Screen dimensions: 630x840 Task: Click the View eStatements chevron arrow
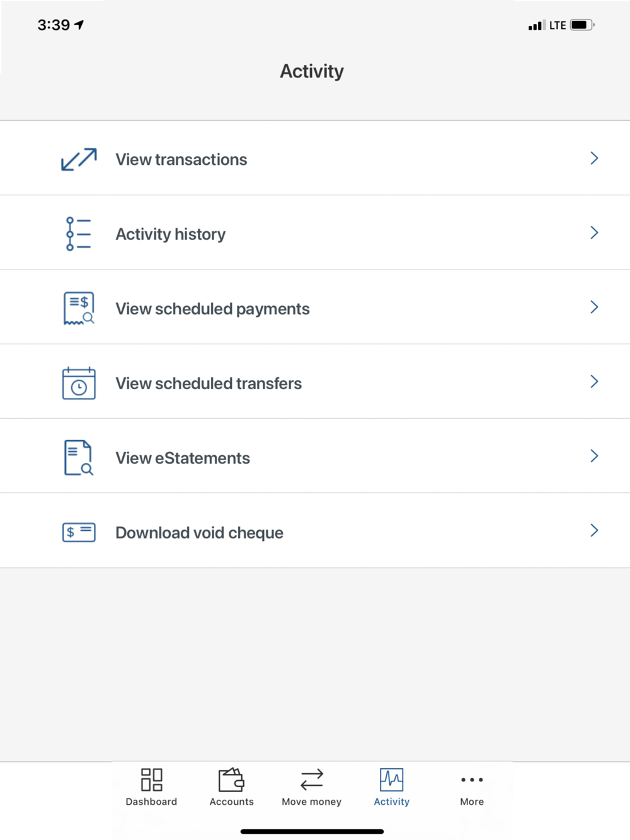click(594, 456)
